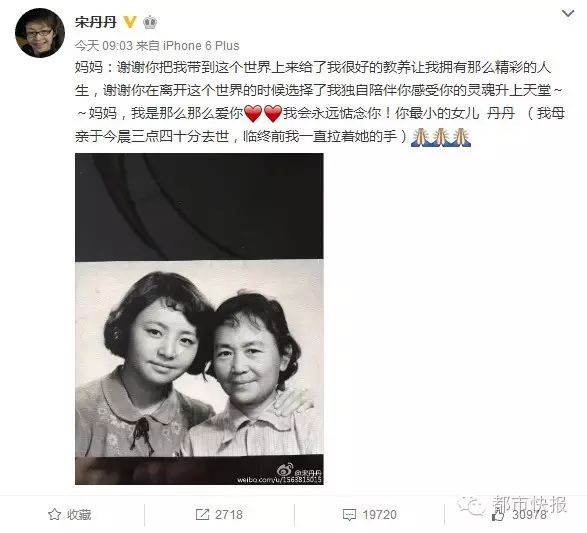This screenshot has width=587, height=533.
Task: Click the crown membership icon
Action: tap(150, 22)
